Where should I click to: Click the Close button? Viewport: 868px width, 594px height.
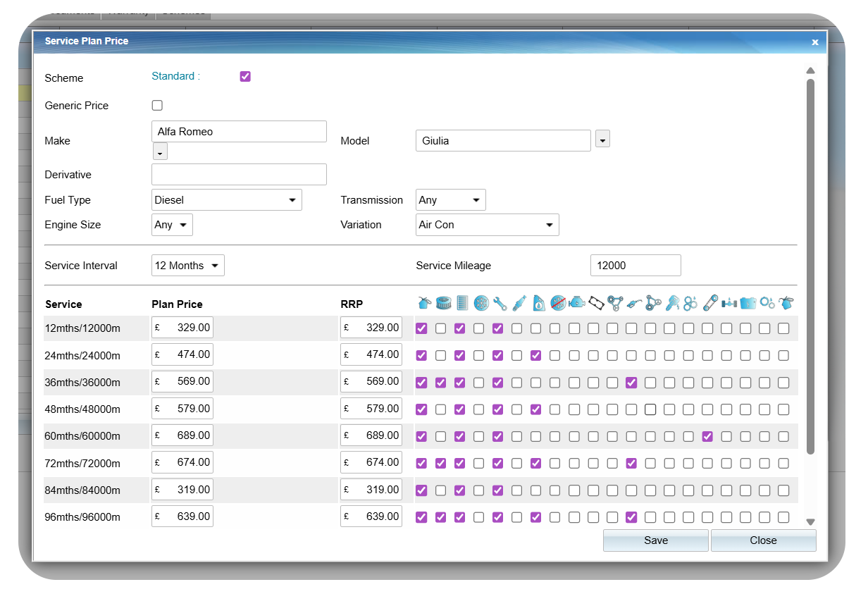click(763, 540)
